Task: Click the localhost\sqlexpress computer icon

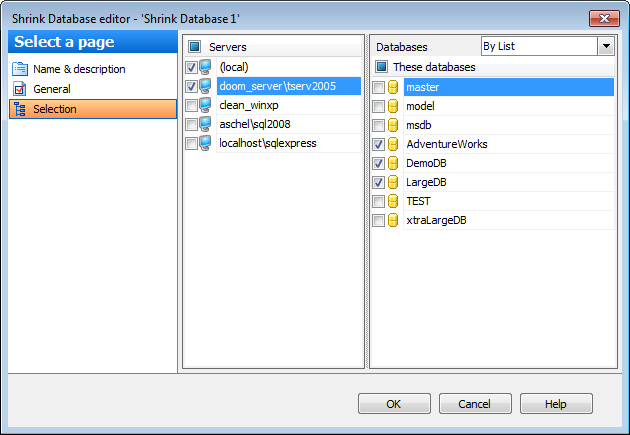Action: [x=205, y=143]
